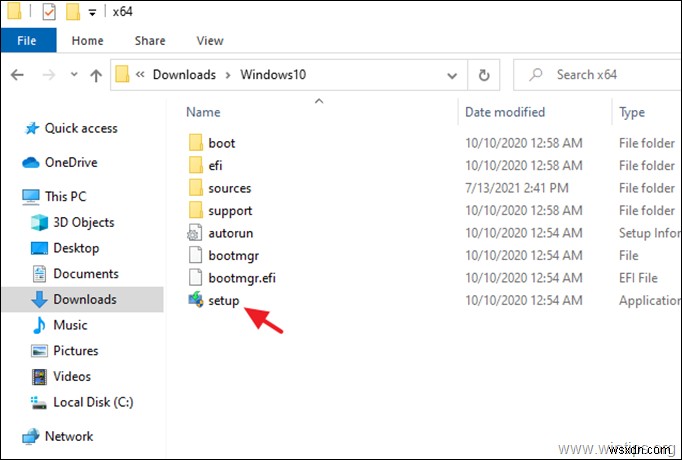This screenshot has width=682, height=460.
Task: Click the address bar folder icon
Action: pyautogui.click(x=122, y=74)
